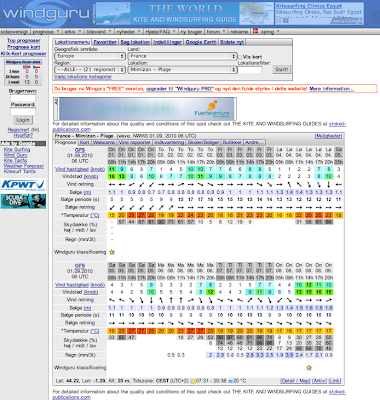Click the windguru logo
This screenshot has width=380, height=400.
coord(47,13)
